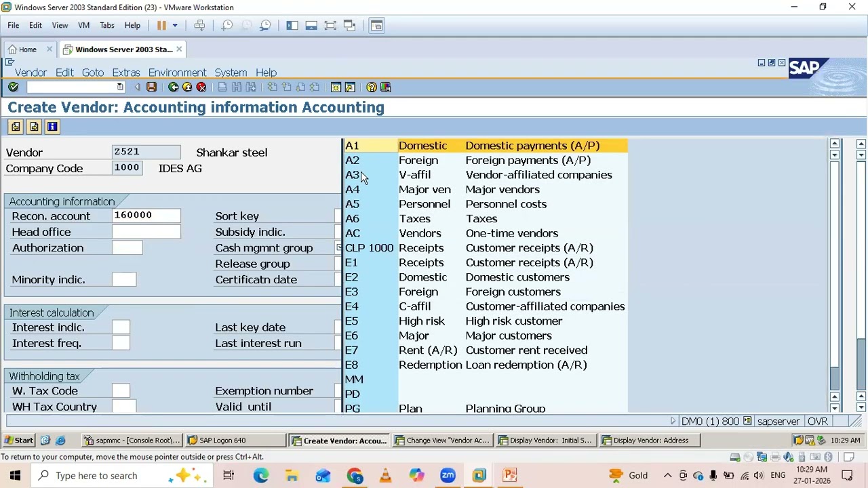Expand the status bar triangle near DM0
Viewport: 868px width, 488px height.
[673, 421]
